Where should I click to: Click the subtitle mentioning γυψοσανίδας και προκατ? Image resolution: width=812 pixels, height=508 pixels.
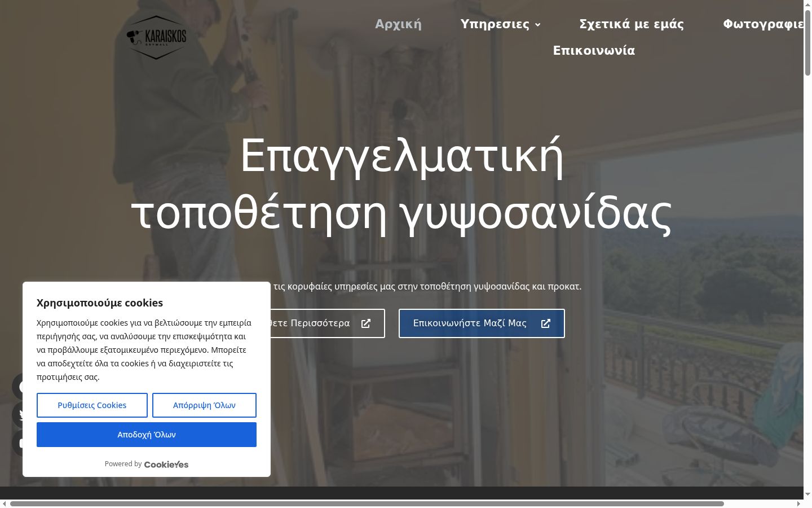tap(427, 286)
